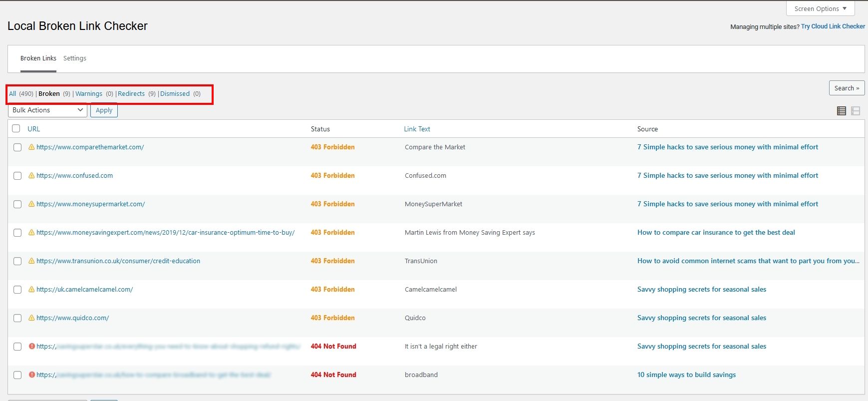Filter by All links
The image size is (868, 401).
tap(12, 94)
